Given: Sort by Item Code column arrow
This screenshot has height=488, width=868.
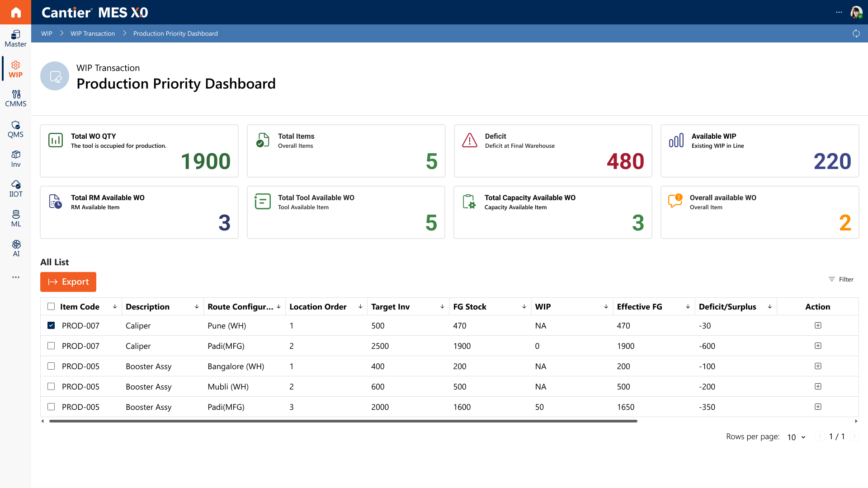Looking at the screenshot, I should 115,307.
